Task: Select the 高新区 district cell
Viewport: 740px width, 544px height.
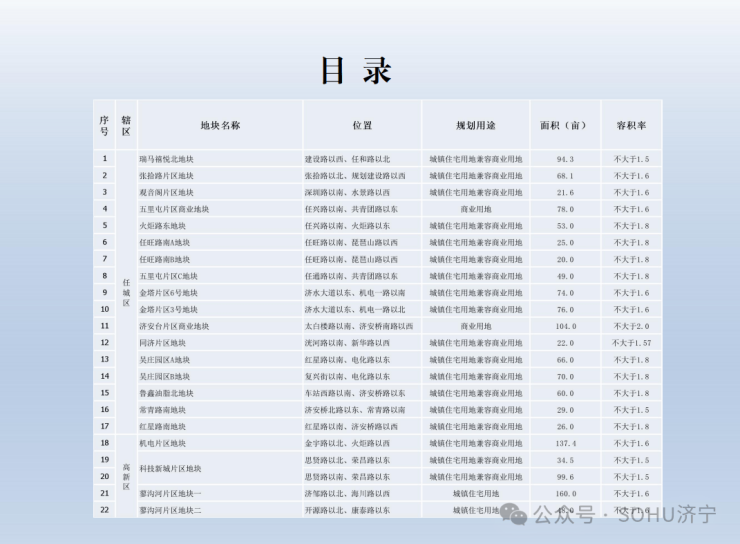Action: click(126, 477)
